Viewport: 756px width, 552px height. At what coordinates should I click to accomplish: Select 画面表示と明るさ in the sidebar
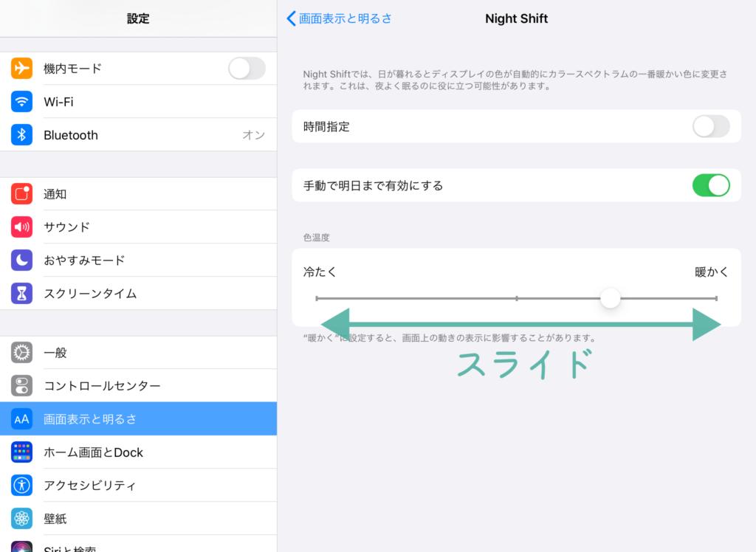tap(138, 419)
